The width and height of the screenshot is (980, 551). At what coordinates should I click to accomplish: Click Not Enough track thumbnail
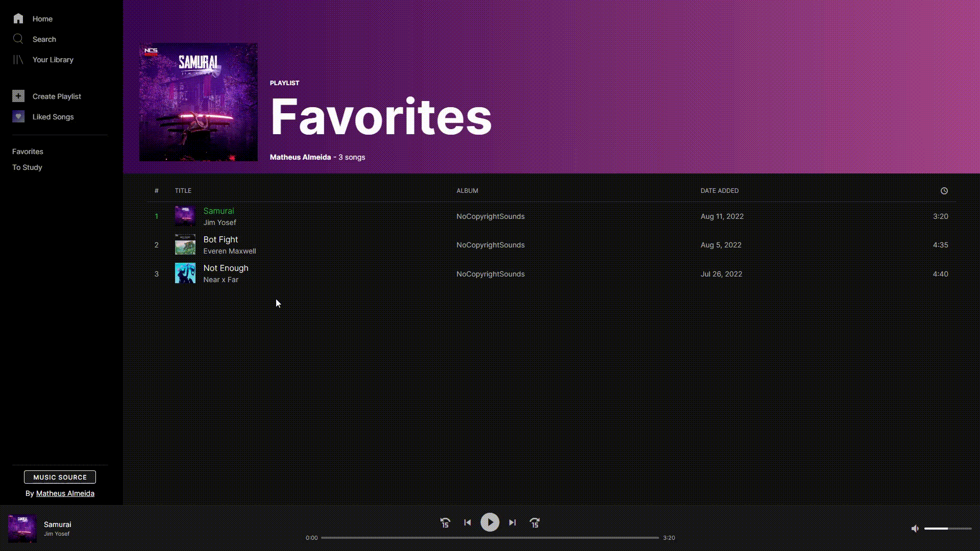[x=185, y=273]
